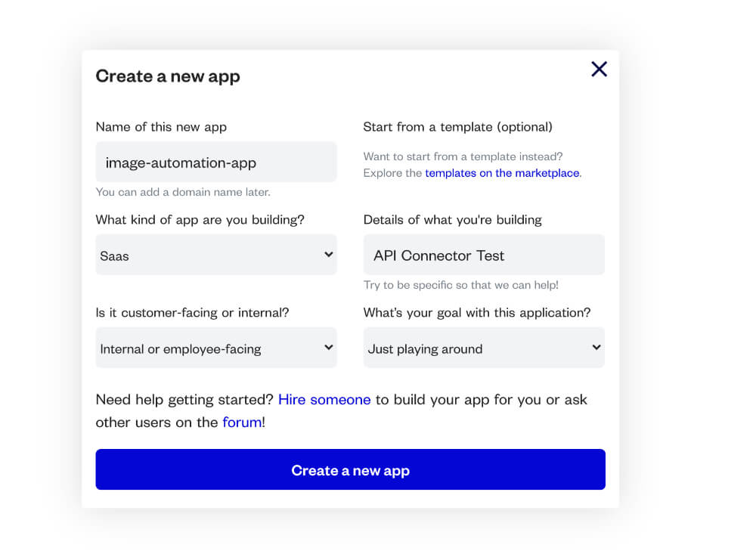
Task: Click the Is it customer-facing or internal label
Action: (x=192, y=313)
